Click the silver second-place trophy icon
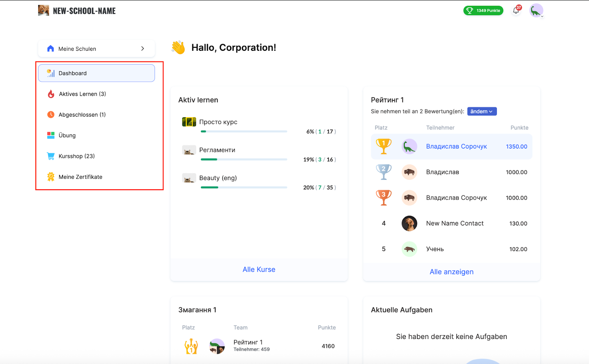589x364 pixels. pos(384,172)
